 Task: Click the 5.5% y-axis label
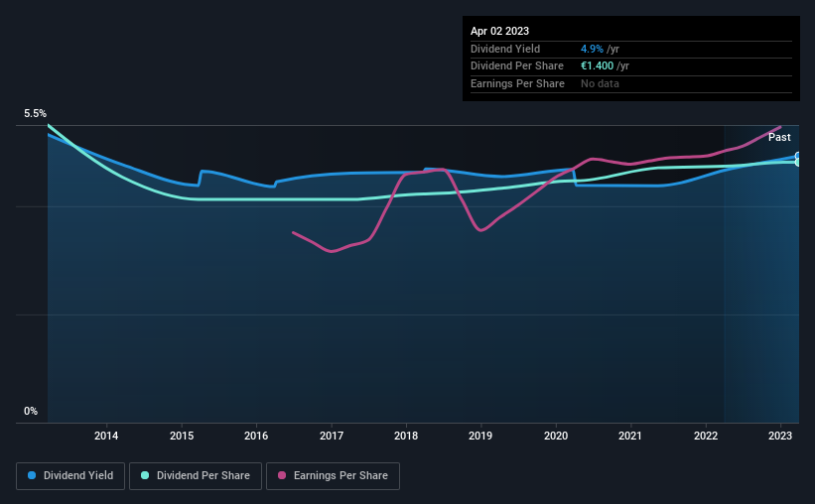point(35,114)
